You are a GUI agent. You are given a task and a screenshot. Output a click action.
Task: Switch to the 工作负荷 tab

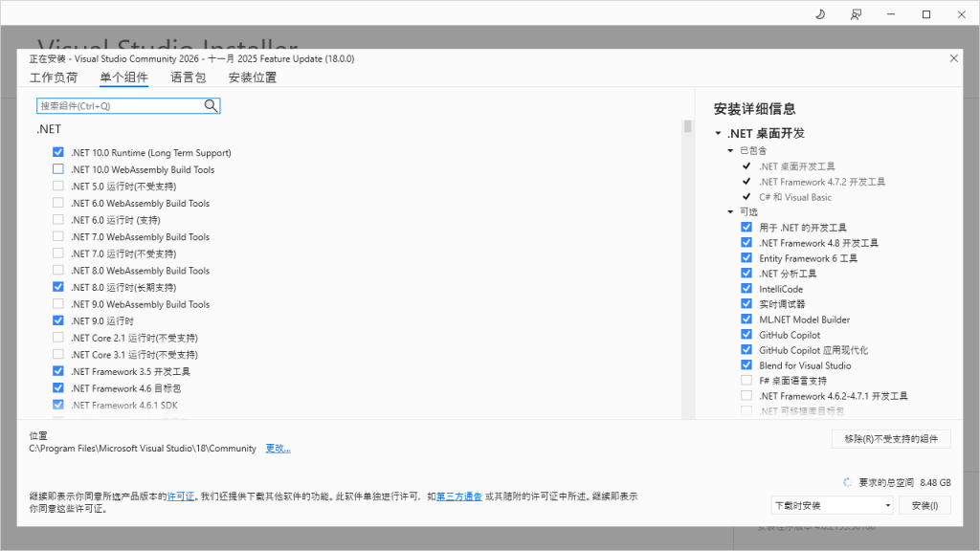pyautogui.click(x=54, y=77)
